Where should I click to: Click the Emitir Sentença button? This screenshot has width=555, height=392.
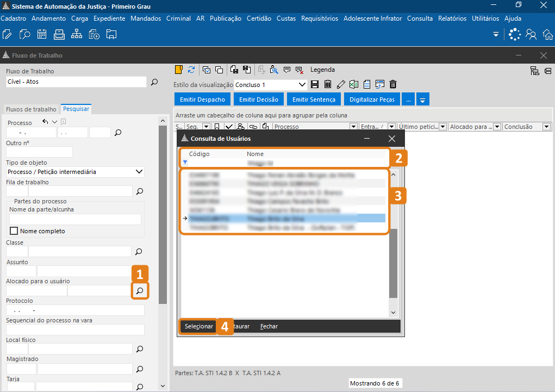[x=314, y=99]
